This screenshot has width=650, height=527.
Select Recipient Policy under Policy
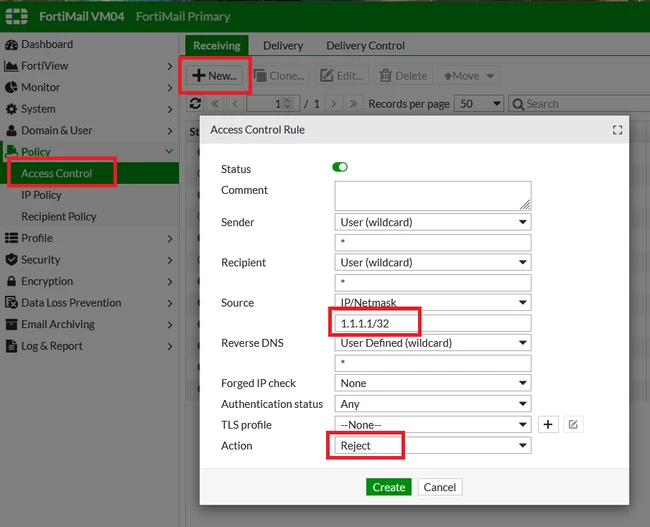[x=58, y=216]
